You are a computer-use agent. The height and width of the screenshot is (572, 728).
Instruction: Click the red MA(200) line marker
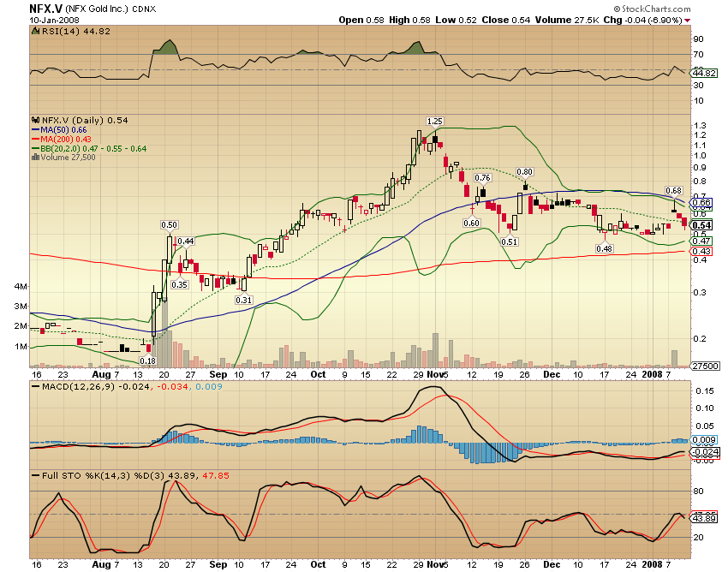(35, 138)
